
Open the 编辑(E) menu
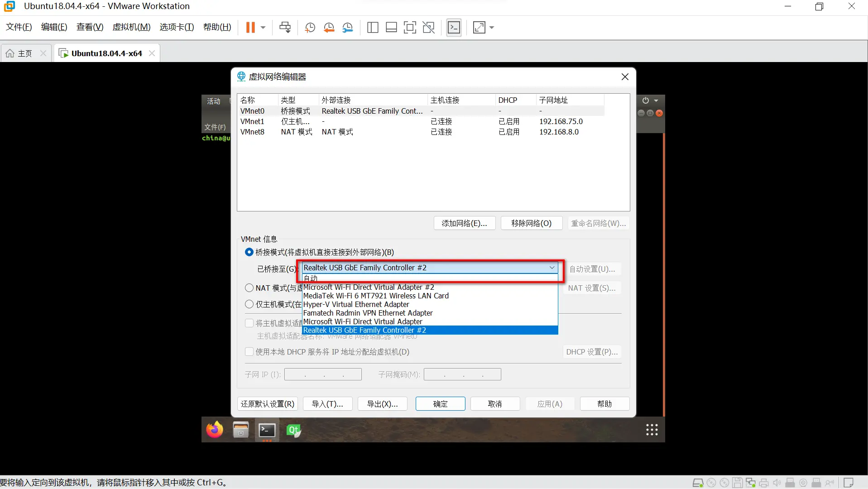point(54,27)
